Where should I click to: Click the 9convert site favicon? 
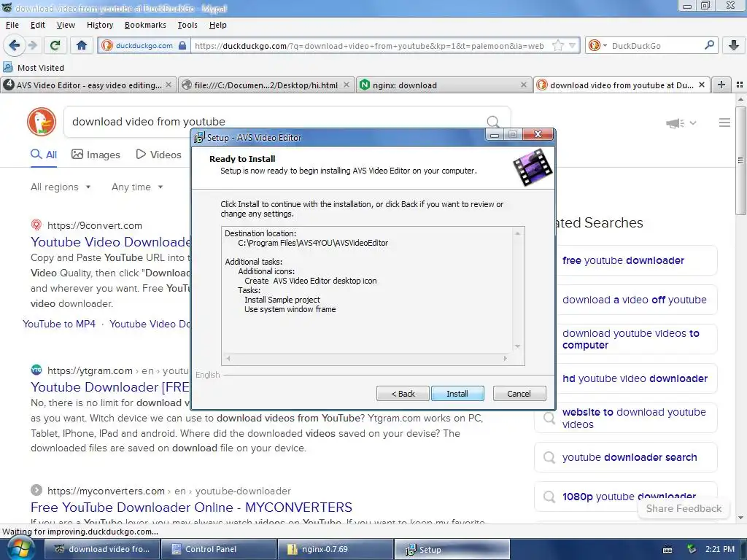point(36,225)
